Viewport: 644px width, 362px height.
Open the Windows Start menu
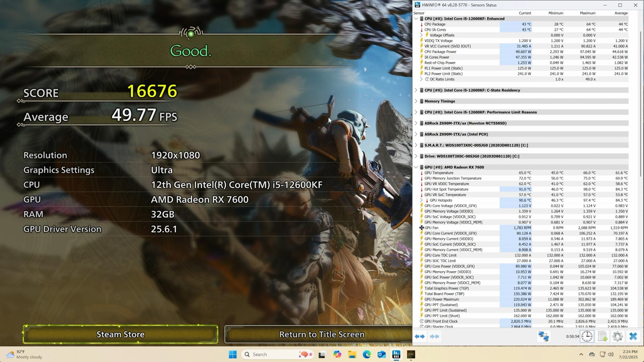pyautogui.click(x=233, y=354)
